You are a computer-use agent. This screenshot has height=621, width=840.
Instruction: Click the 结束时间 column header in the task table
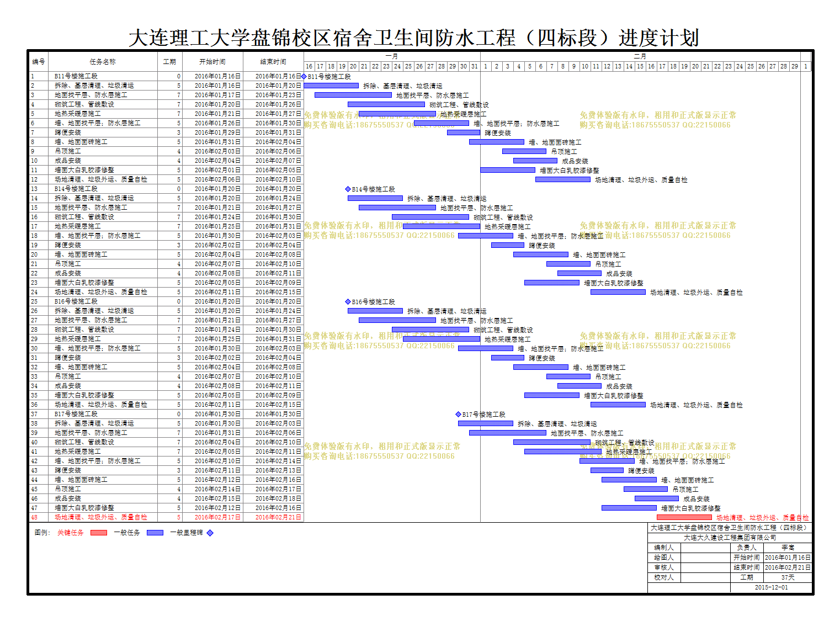tap(273, 61)
